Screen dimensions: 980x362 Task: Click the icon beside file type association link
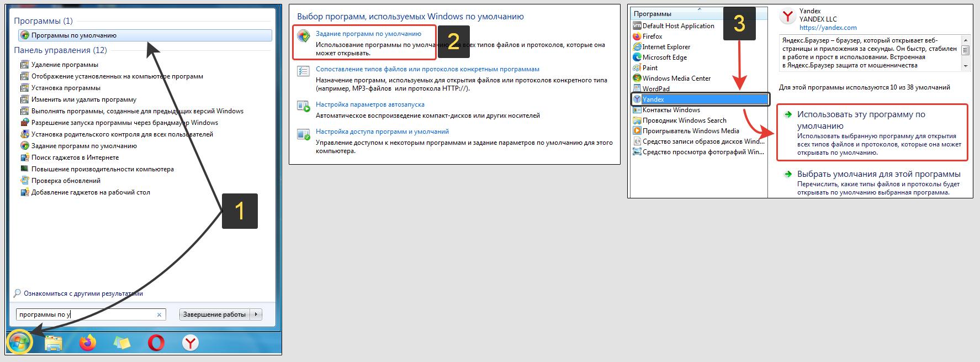304,71
